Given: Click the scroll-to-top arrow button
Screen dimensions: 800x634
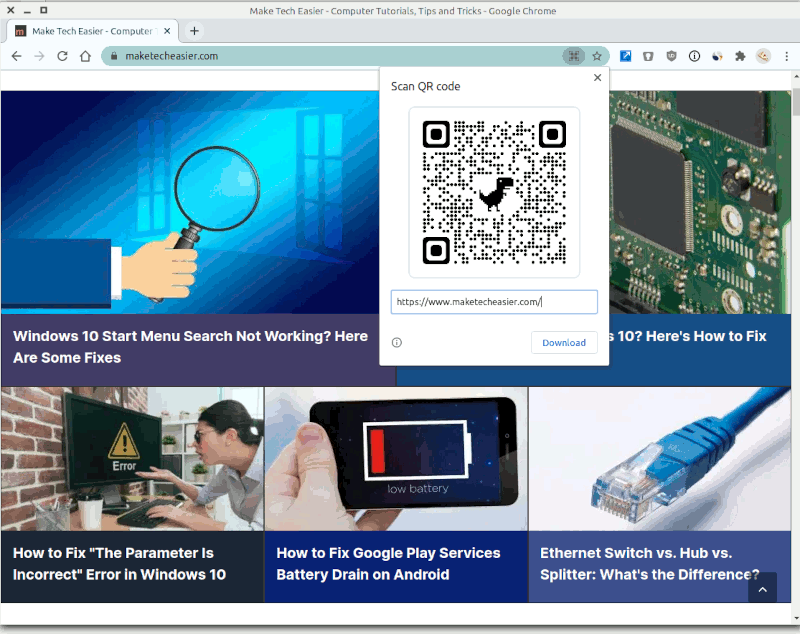Looking at the screenshot, I should [763, 588].
